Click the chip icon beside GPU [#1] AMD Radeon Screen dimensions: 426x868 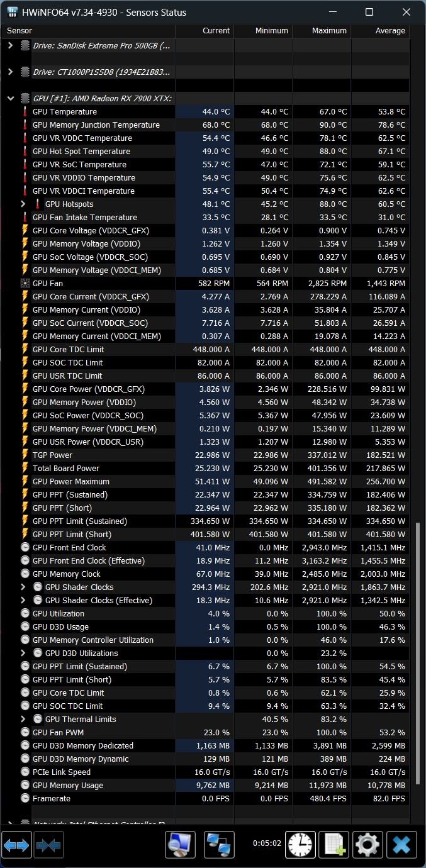(25, 99)
